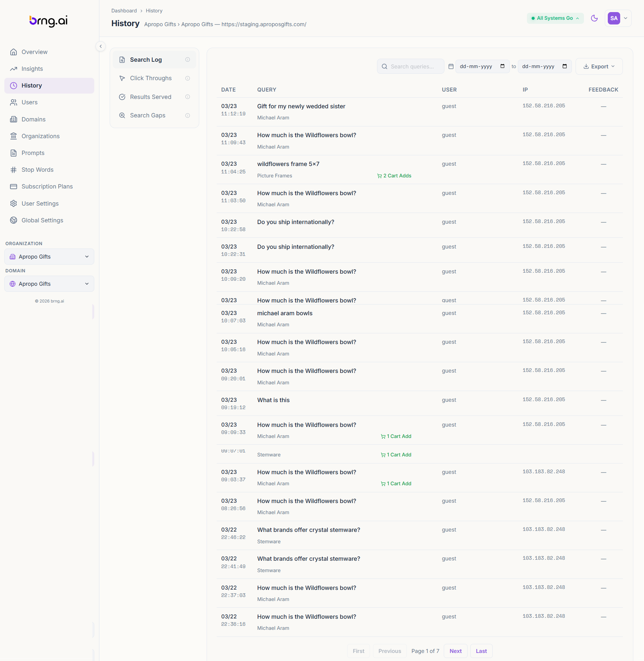This screenshot has width=644, height=661.
Task: Click the end date field
Action: [544, 67]
